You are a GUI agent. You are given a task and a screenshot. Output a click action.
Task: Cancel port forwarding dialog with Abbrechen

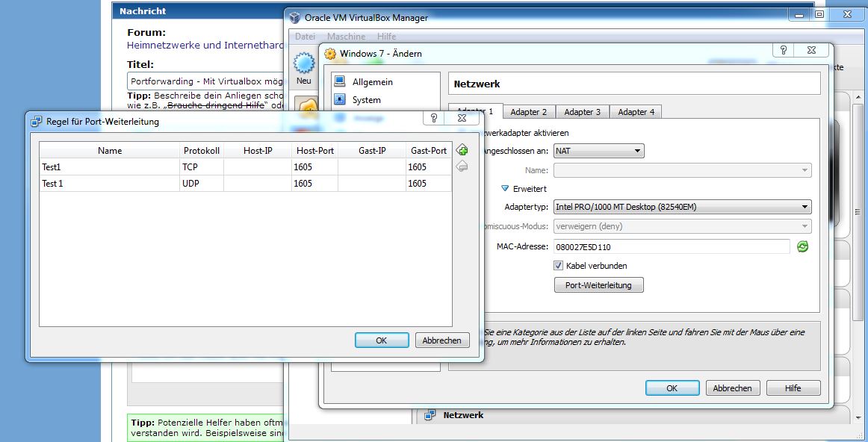point(441,340)
